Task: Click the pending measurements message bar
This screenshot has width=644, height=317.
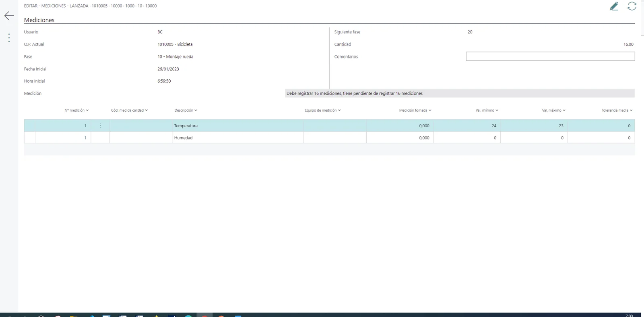Action: [x=460, y=93]
